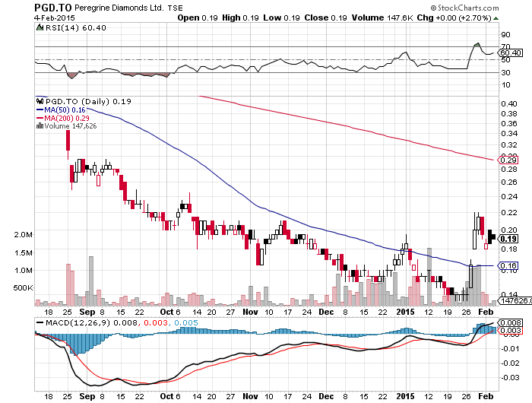
Task: Click the -0.03 MACD axis label
Action: click(511, 378)
